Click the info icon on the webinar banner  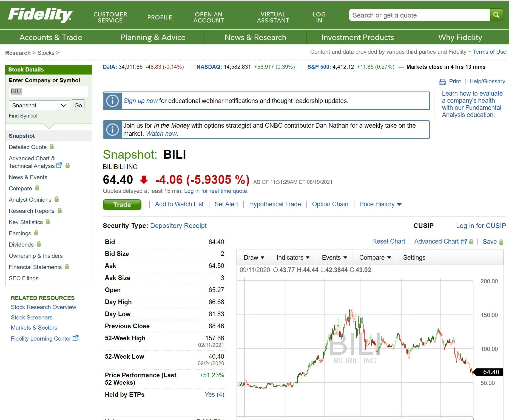coord(112,101)
